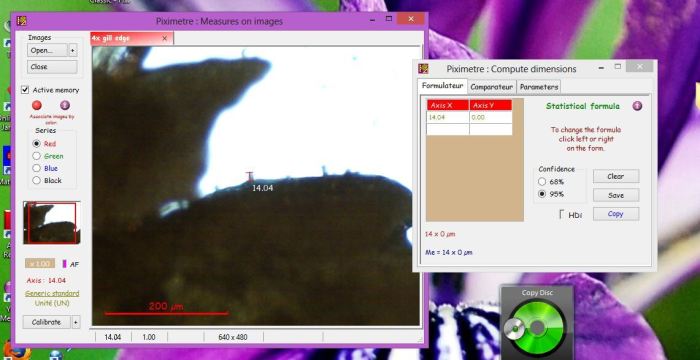Screen dimensions: 700x360
Task: Select the Black series radio button
Action: click(37, 180)
